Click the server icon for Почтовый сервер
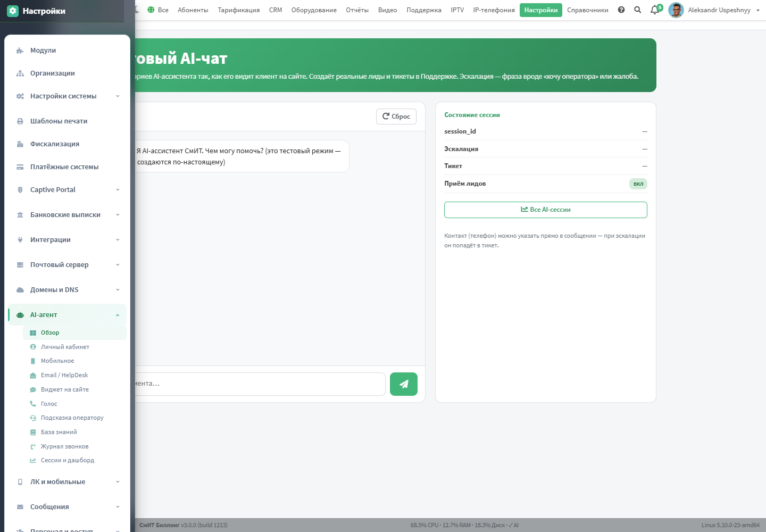This screenshot has height=532, width=766. tap(20, 265)
